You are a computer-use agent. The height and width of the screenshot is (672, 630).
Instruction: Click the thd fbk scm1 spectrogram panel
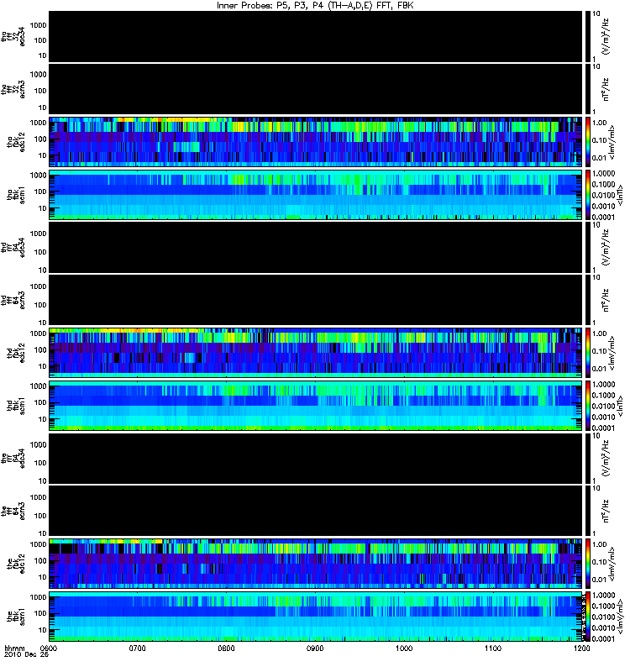coord(316,406)
